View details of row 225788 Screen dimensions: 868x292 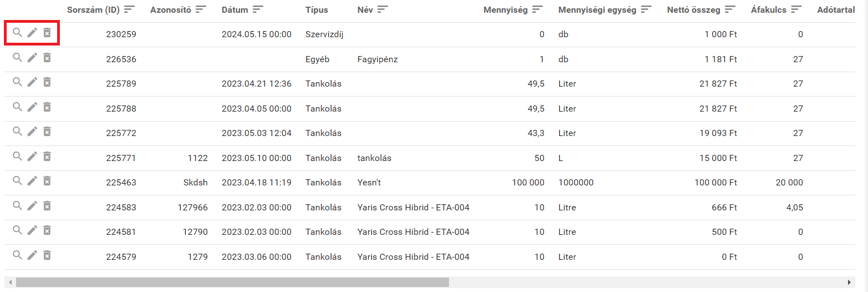[x=18, y=107]
